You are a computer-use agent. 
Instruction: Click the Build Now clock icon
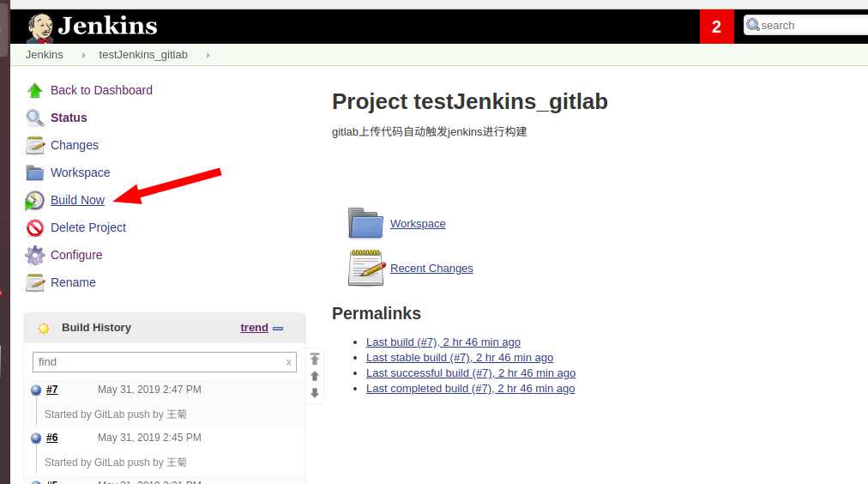coord(34,201)
